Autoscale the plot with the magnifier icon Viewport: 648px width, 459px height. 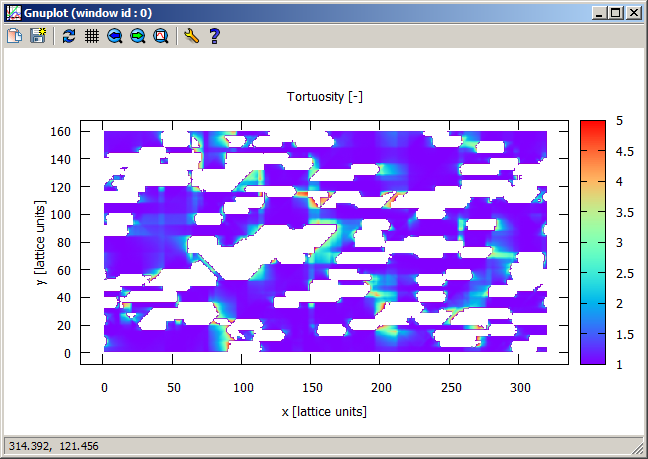click(161, 36)
